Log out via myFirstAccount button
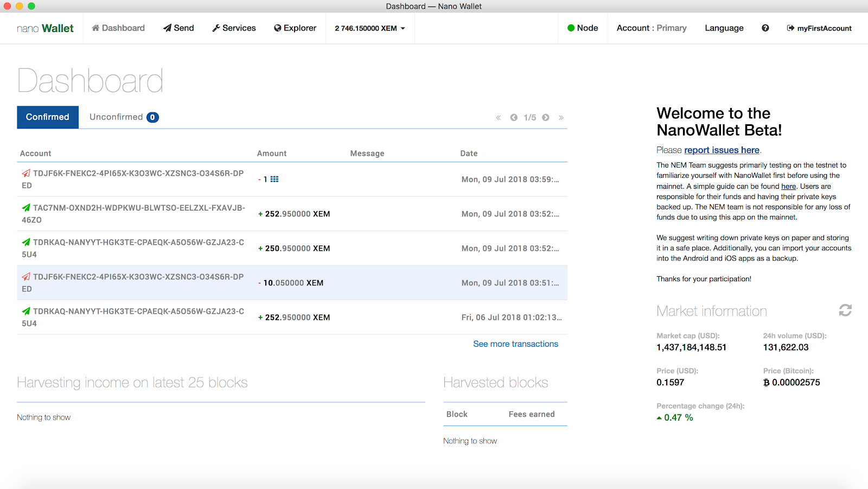 click(819, 28)
